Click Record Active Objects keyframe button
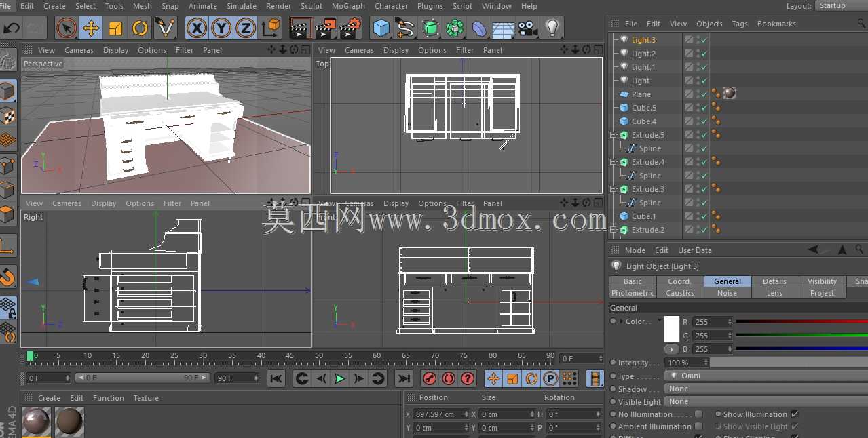Viewport: 868px width, 438px height. tap(430, 378)
